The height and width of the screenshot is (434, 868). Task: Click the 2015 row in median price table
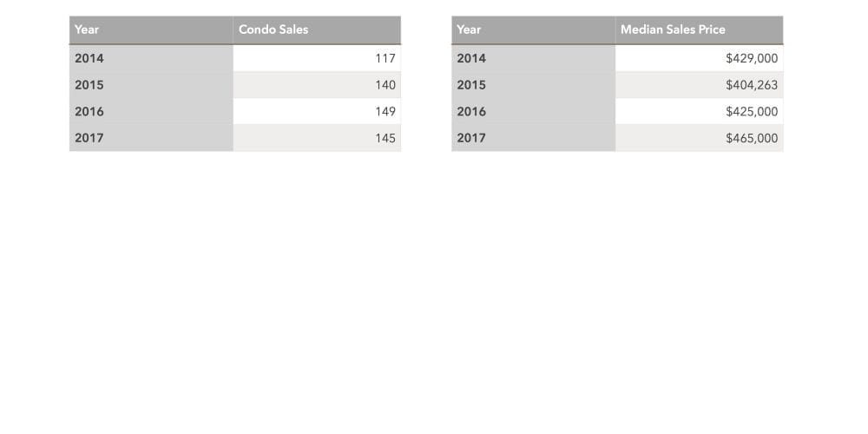coord(617,85)
